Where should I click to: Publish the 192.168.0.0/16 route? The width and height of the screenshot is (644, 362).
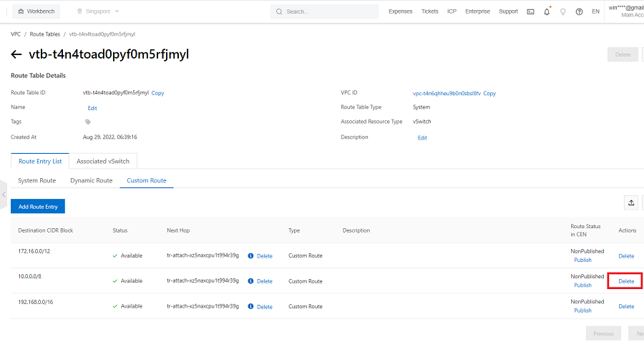(x=582, y=310)
